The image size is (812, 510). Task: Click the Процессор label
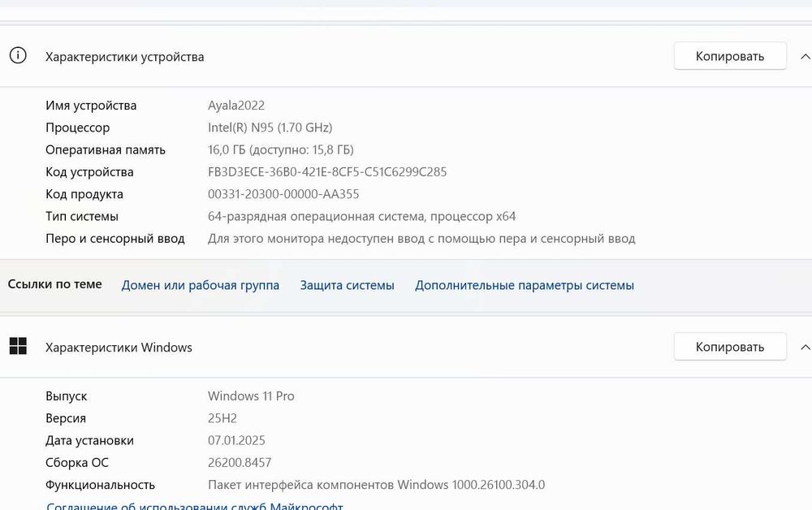(x=78, y=127)
